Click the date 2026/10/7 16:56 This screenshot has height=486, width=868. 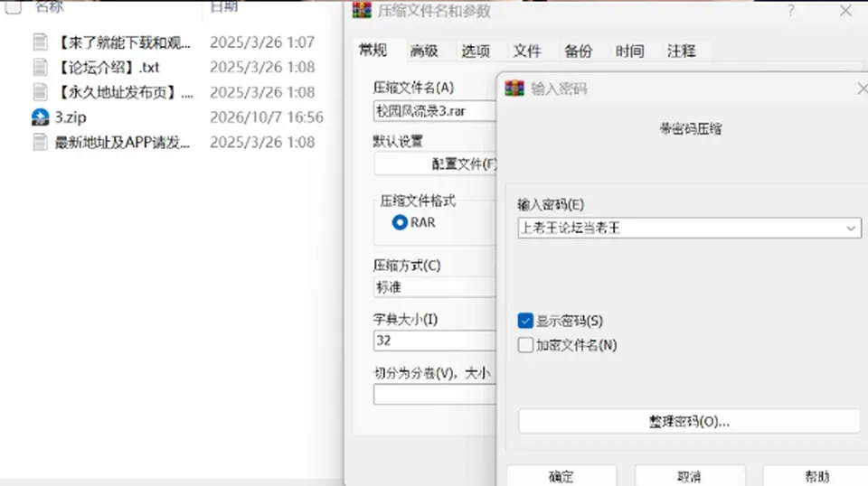tap(266, 117)
